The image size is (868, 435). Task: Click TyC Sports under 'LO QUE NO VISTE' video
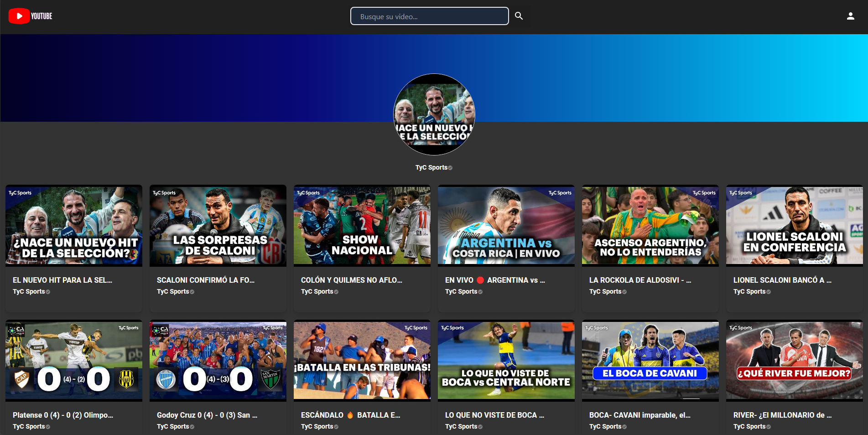(461, 426)
